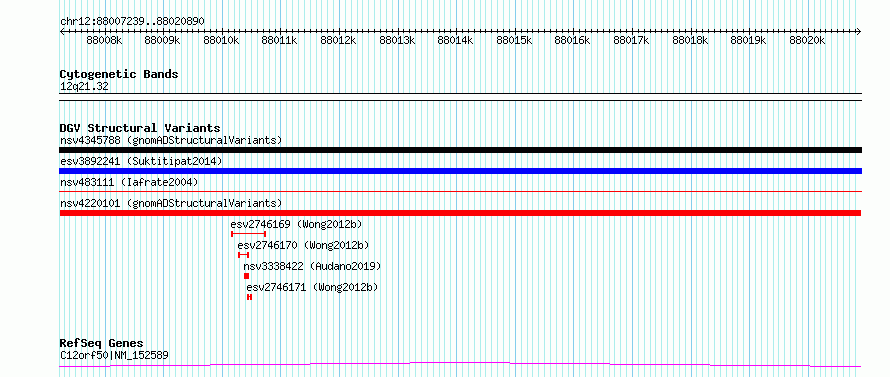890x377 pixels.
Task: Click the 12q21.32 band label
Action: point(84,86)
